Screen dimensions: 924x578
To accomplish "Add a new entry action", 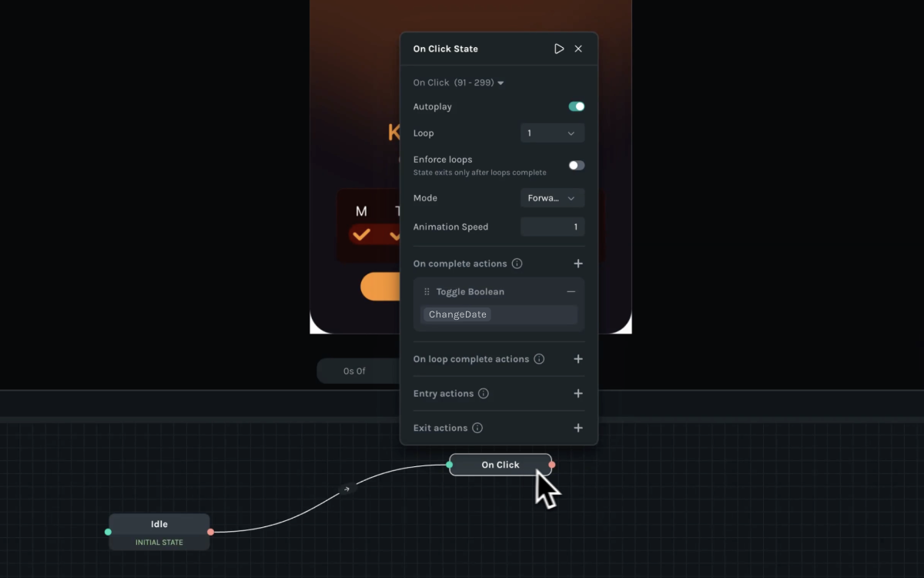I will click(578, 394).
